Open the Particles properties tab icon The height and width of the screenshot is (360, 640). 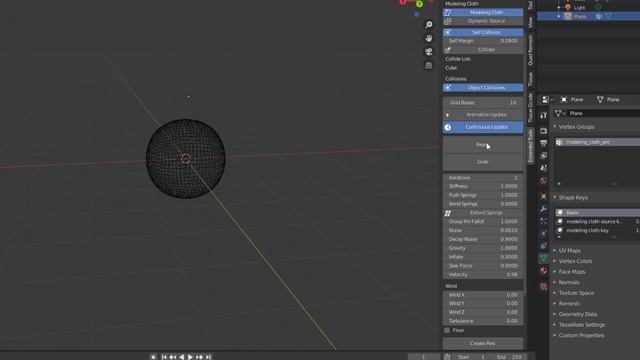coord(543,221)
